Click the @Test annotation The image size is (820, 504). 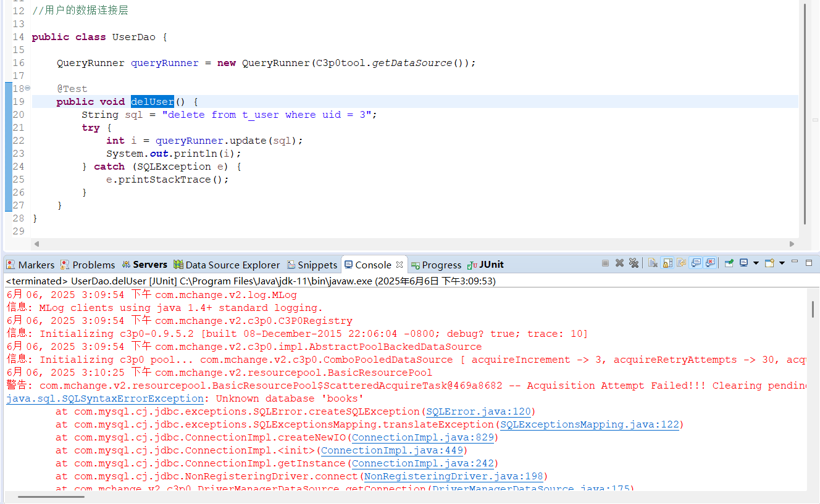point(72,89)
